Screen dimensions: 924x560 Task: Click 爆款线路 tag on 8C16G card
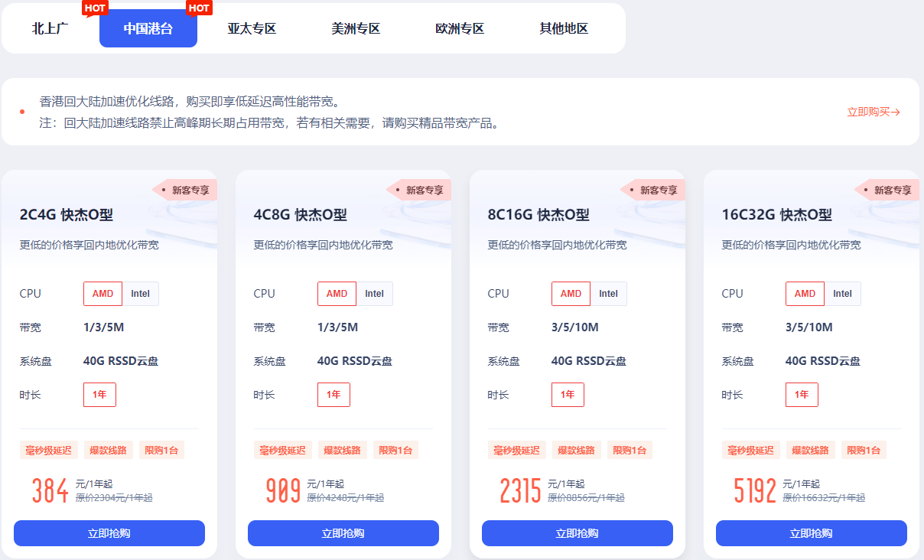click(x=576, y=450)
